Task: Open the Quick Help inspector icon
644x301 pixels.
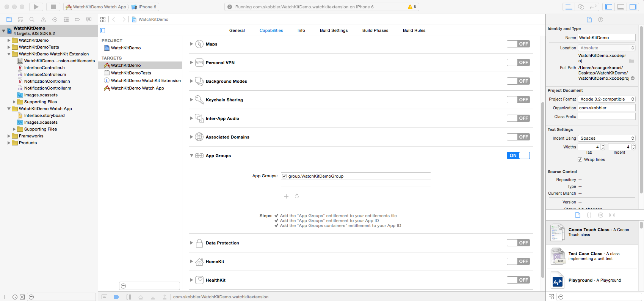Action: [x=600, y=19]
